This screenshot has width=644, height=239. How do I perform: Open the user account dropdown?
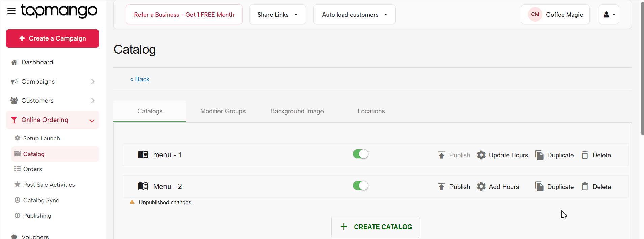click(609, 15)
